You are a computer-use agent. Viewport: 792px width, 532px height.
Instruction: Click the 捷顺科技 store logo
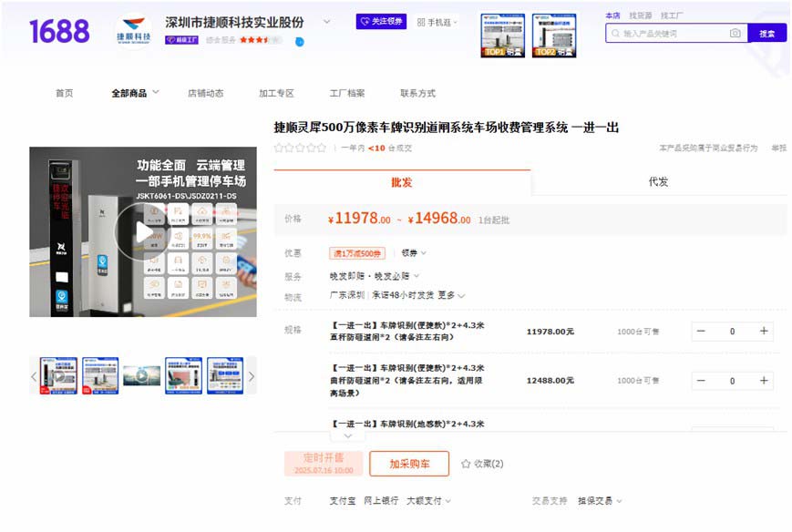pos(136,30)
